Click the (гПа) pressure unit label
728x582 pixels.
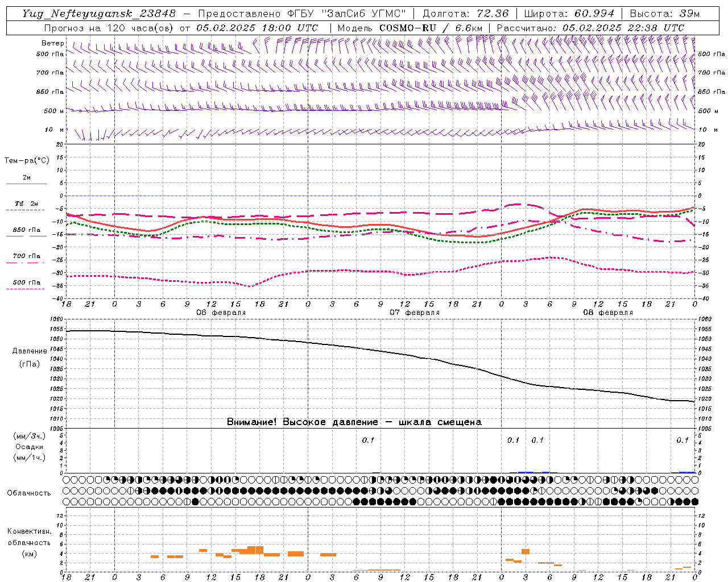[30, 364]
